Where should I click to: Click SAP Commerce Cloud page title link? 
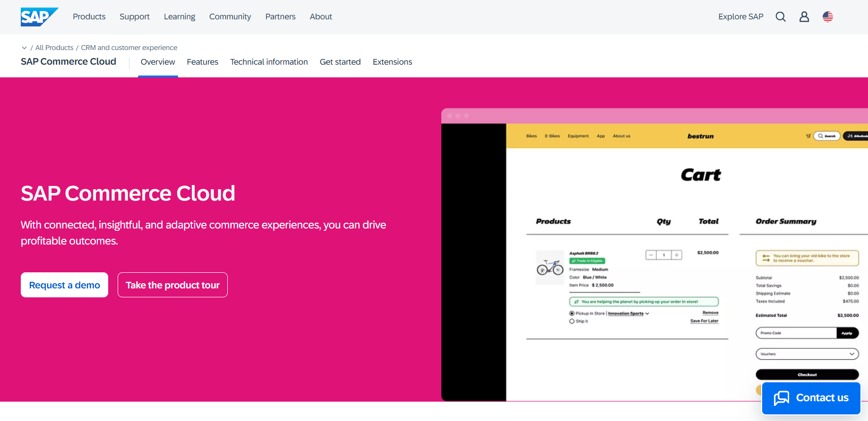coord(69,61)
